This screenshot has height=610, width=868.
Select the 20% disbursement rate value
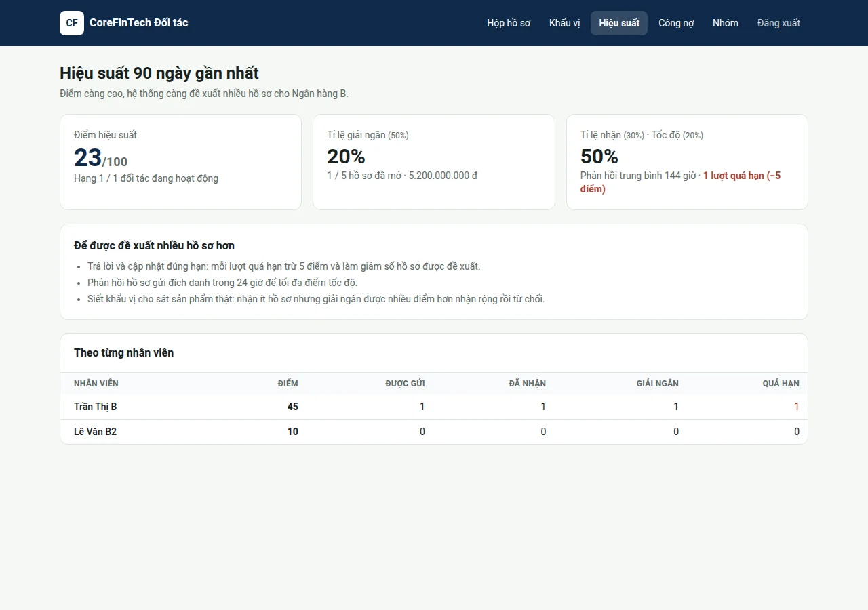pyautogui.click(x=346, y=157)
